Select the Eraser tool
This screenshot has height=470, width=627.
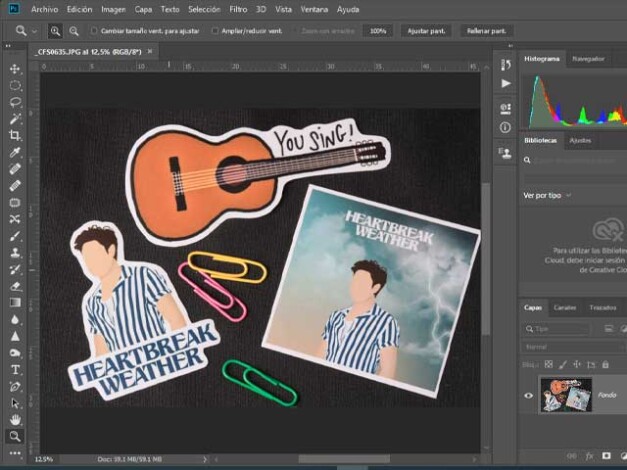tap(15, 286)
